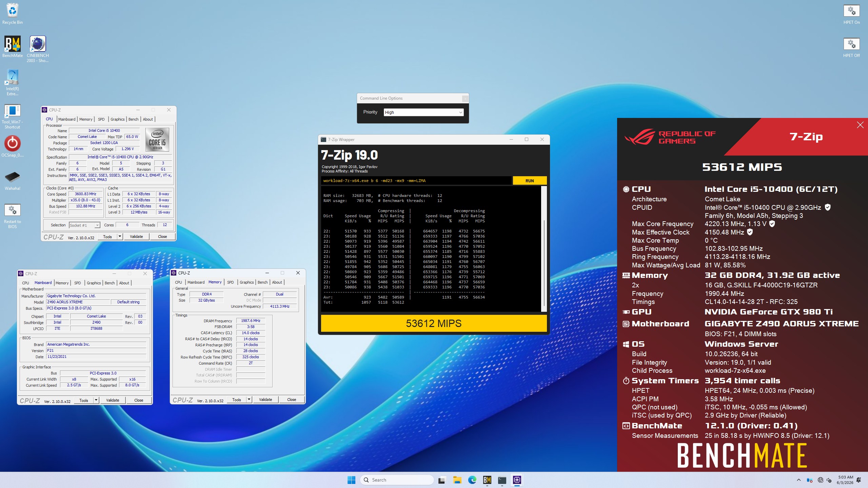
Task: Open Task View from the taskbar
Action: point(441,480)
